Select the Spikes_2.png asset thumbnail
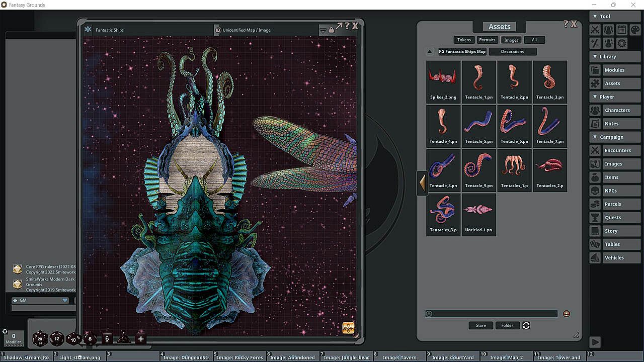Image resolution: width=644 pixels, height=362 pixels. click(x=443, y=82)
